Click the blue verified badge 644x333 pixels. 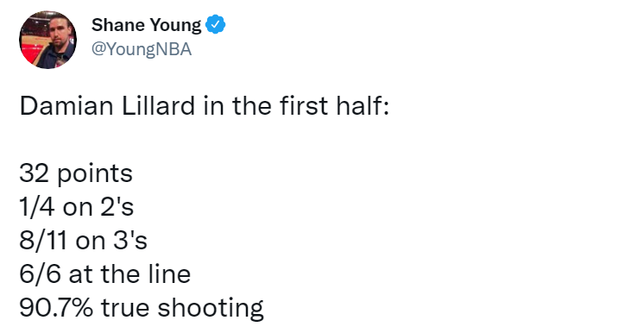pos(216,25)
